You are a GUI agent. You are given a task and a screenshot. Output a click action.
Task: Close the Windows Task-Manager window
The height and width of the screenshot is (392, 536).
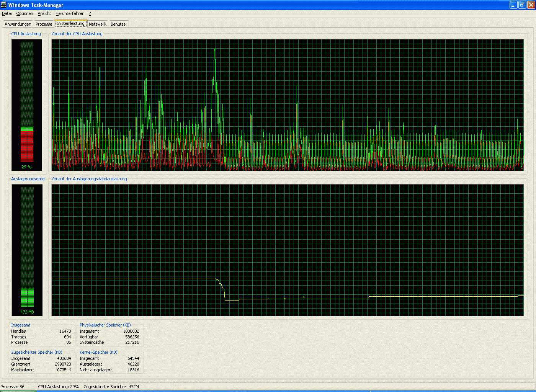click(531, 5)
